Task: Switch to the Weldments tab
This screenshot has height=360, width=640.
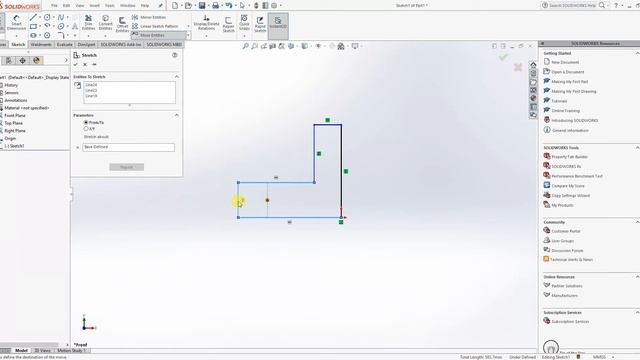Action: tap(41, 44)
